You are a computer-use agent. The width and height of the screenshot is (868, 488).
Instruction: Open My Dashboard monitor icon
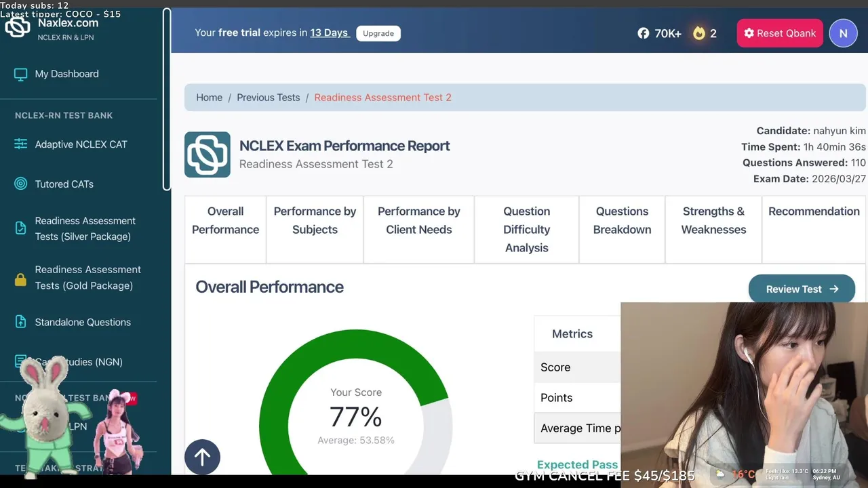pos(21,74)
